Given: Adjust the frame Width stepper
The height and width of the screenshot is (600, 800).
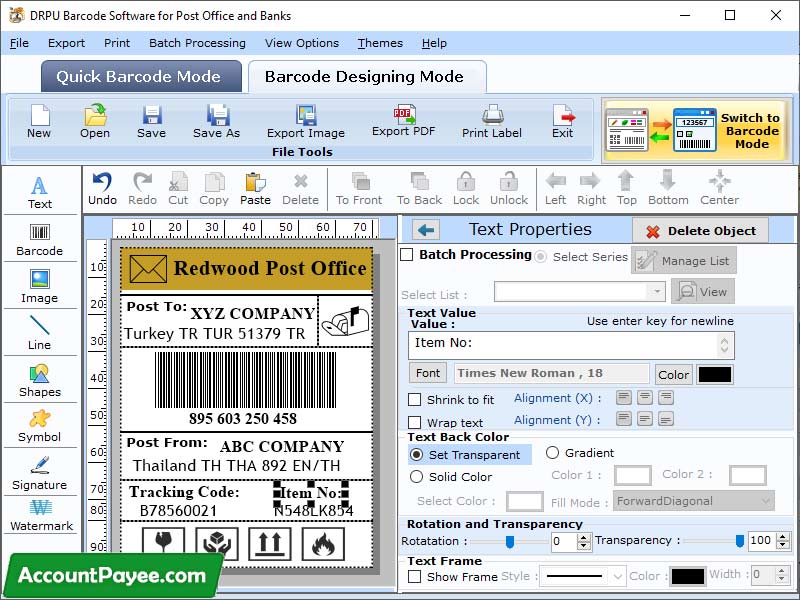Looking at the screenshot, I should pos(782,575).
